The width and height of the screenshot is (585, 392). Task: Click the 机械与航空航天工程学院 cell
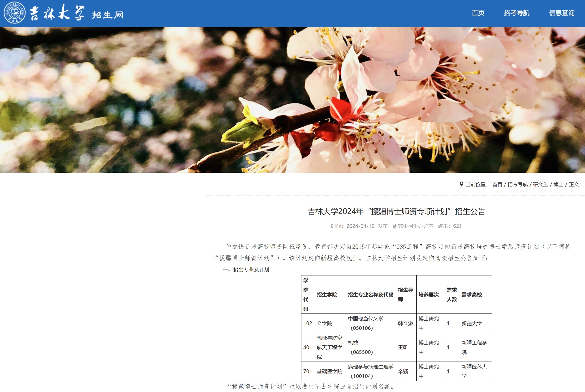pos(330,347)
